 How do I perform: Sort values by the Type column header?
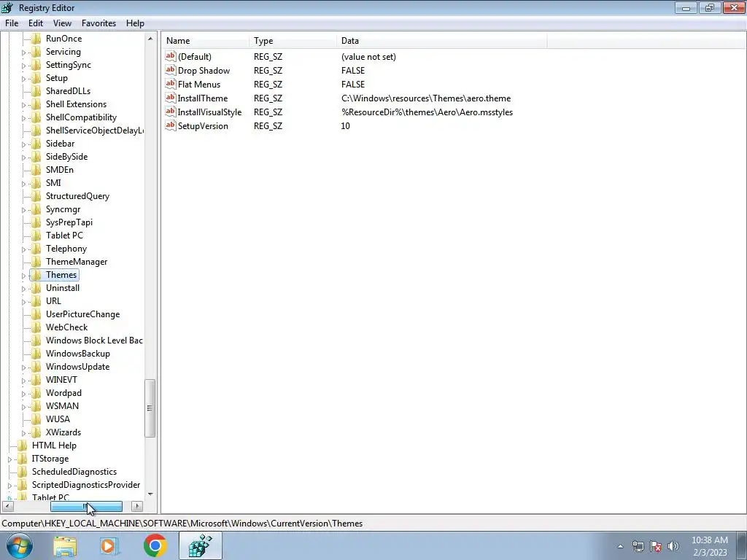[293, 41]
